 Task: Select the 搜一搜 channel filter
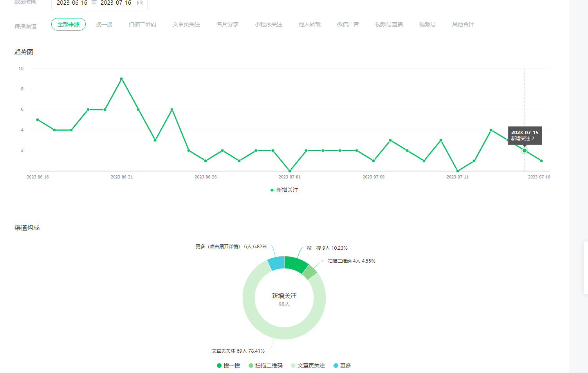coord(104,24)
